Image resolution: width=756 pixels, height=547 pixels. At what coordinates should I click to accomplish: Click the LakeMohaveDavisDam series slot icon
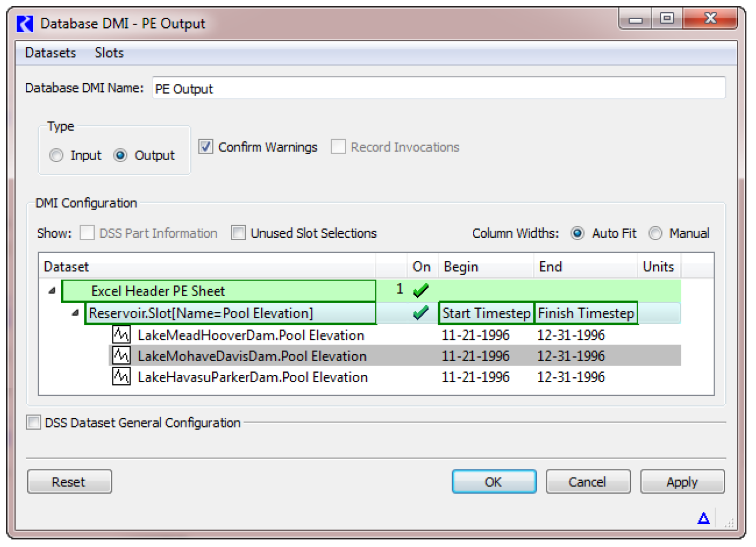tap(121, 356)
